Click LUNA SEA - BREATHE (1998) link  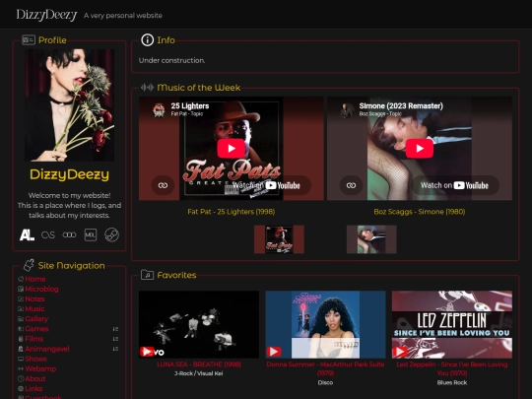(x=199, y=365)
